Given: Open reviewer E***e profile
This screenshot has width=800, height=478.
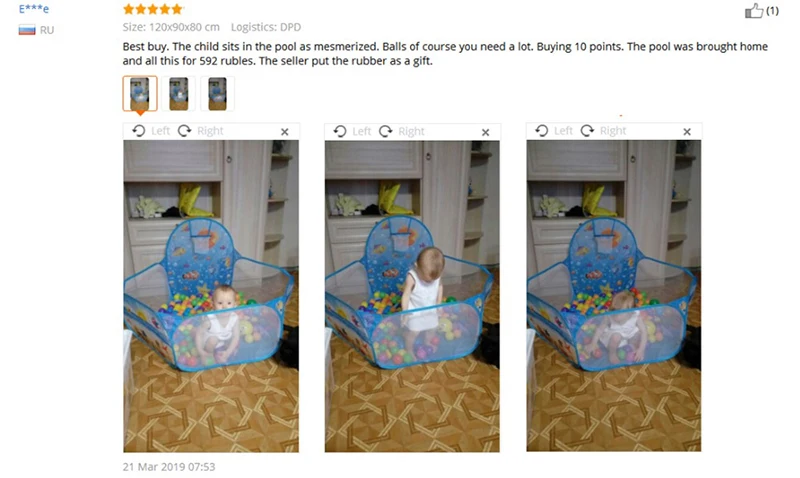Looking at the screenshot, I should (x=34, y=9).
